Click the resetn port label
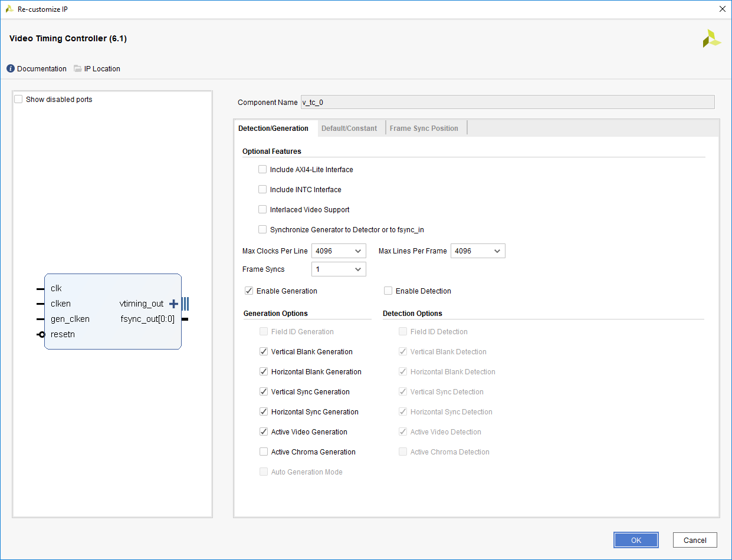The height and width of the screenshot is (560, 732). pos(63,334)
